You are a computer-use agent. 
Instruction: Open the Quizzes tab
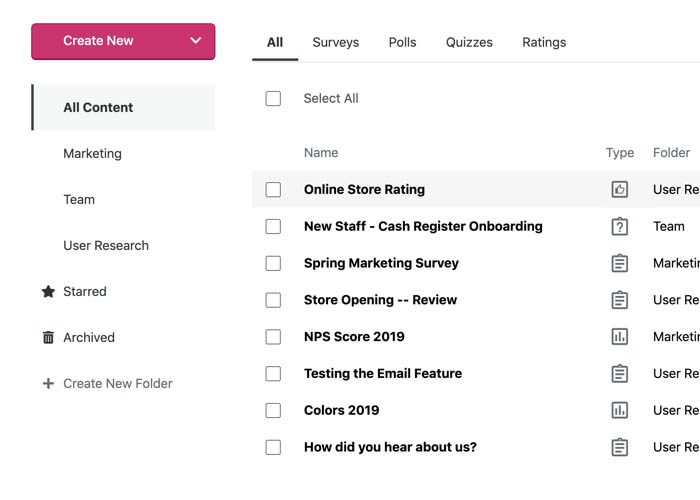tap(469, 42)
